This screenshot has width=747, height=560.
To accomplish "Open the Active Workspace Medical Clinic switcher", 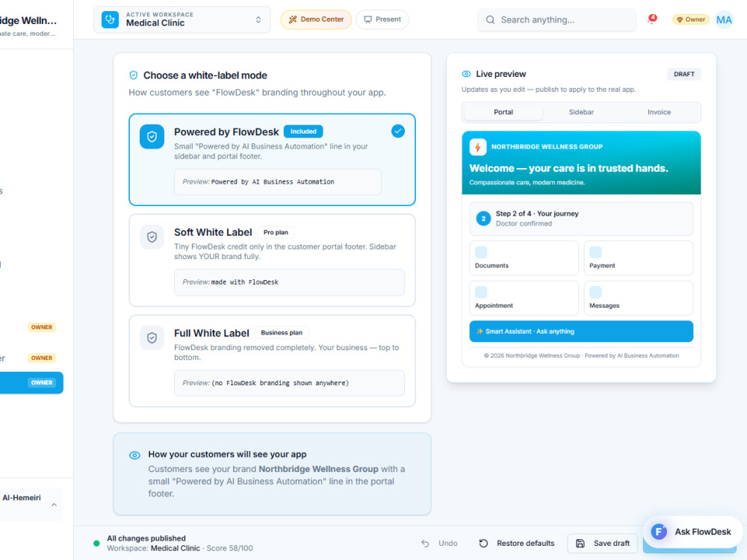I will pyautogui.click(x=182, y=19).
